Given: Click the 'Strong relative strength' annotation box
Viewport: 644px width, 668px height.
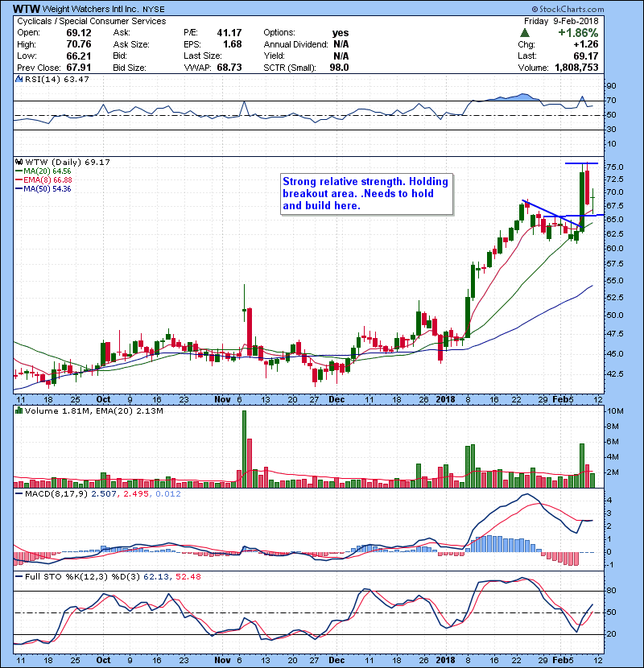Looking at the screenshot, I should pos(366,194).
